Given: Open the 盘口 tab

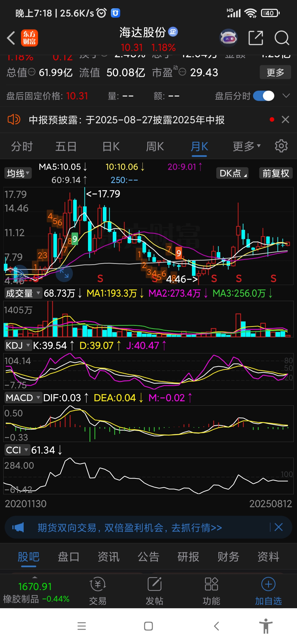Looking at the screenshot, I should (x=68, y=557).
